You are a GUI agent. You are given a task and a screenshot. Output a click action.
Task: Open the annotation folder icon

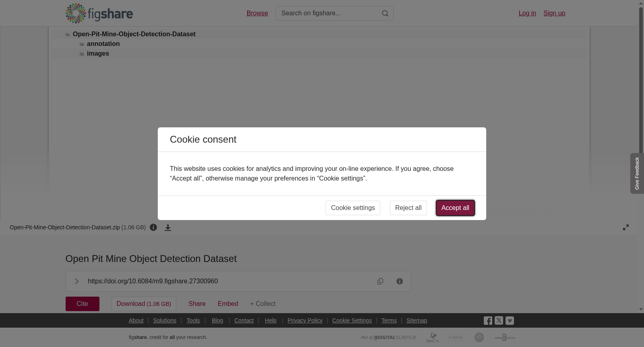[x=82, y=44]
